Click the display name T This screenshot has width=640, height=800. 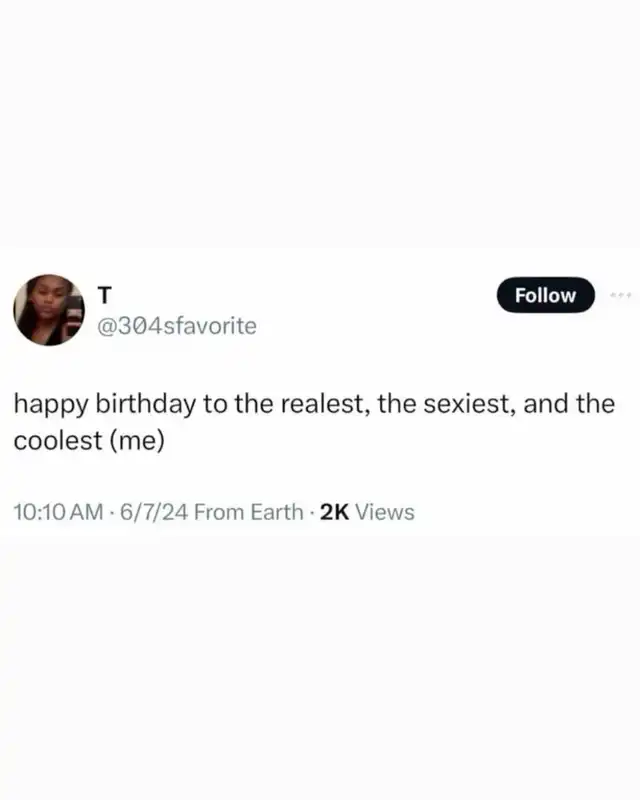tap(104, 295)
